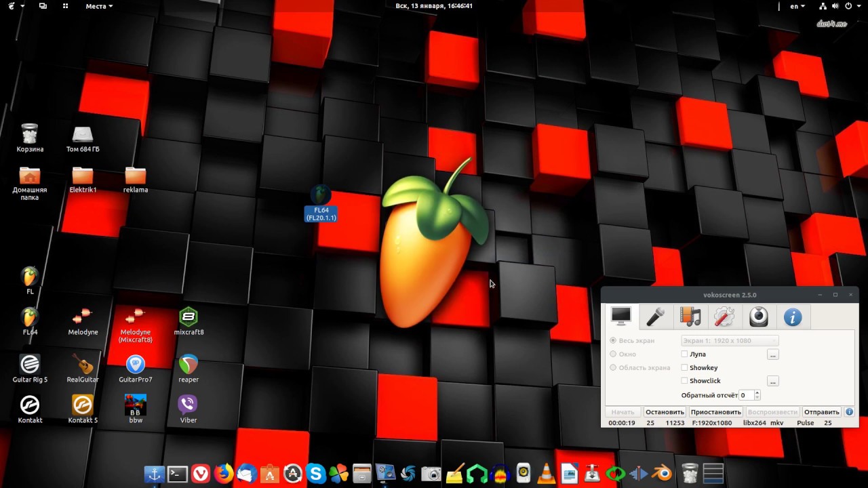Open vokoscreen info tab
The image size is (868, 488).
click(793, 317)
